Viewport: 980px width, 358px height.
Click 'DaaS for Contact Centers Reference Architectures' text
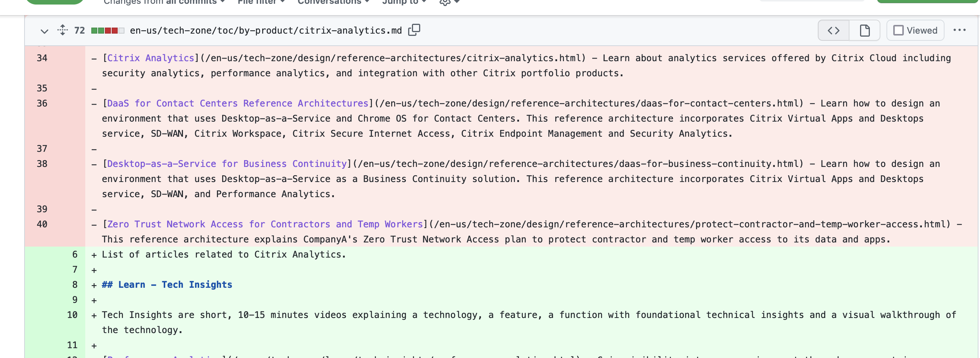pyautogui.click(x=238, y=103)
